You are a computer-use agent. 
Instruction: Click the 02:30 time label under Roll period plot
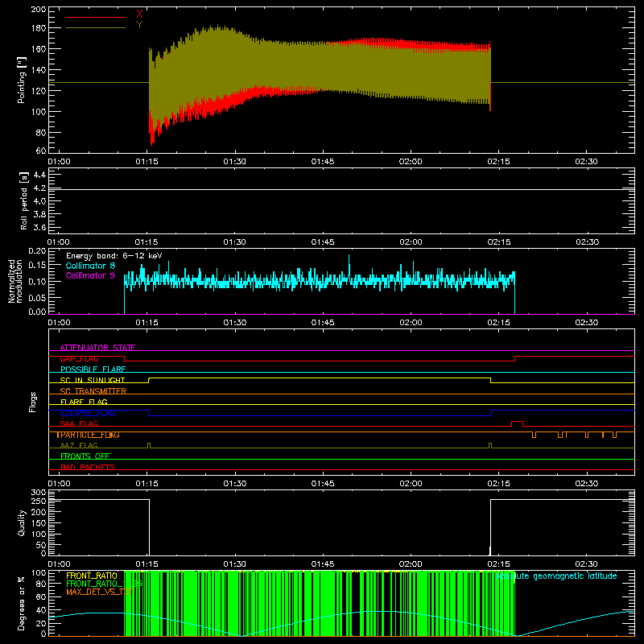tap(587, 242)
